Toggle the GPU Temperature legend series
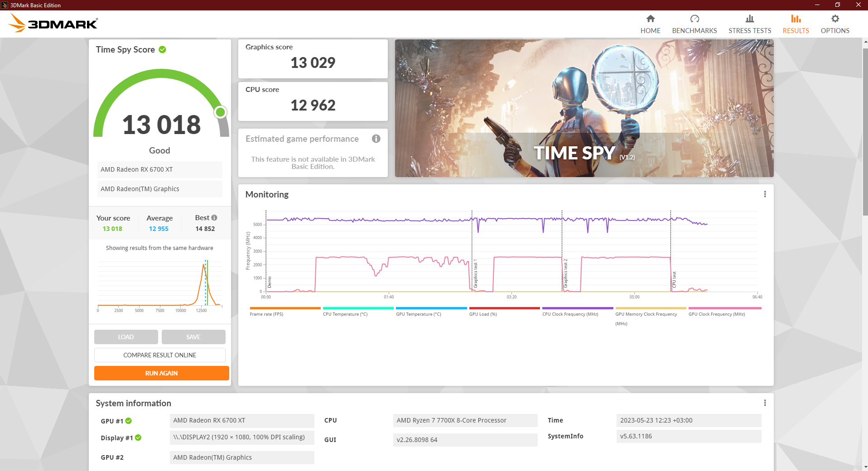The width and height of the screenshot is (868, 471). coord(431,312)
